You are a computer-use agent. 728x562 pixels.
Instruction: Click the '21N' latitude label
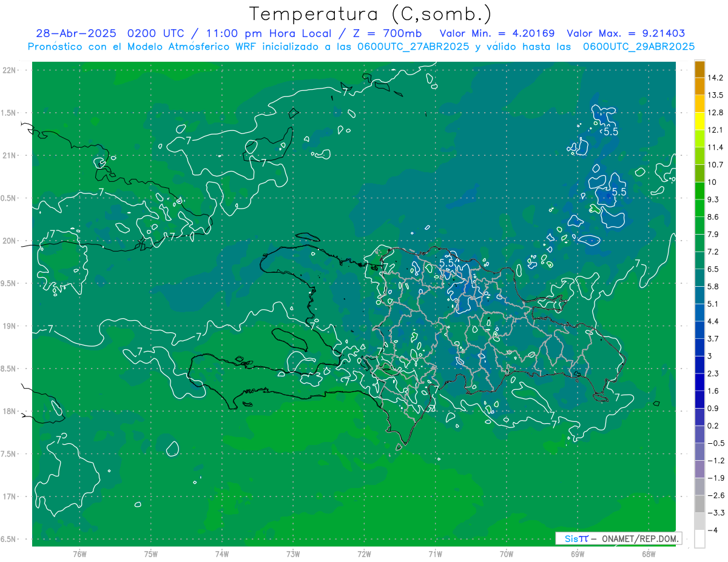(8, 155)
